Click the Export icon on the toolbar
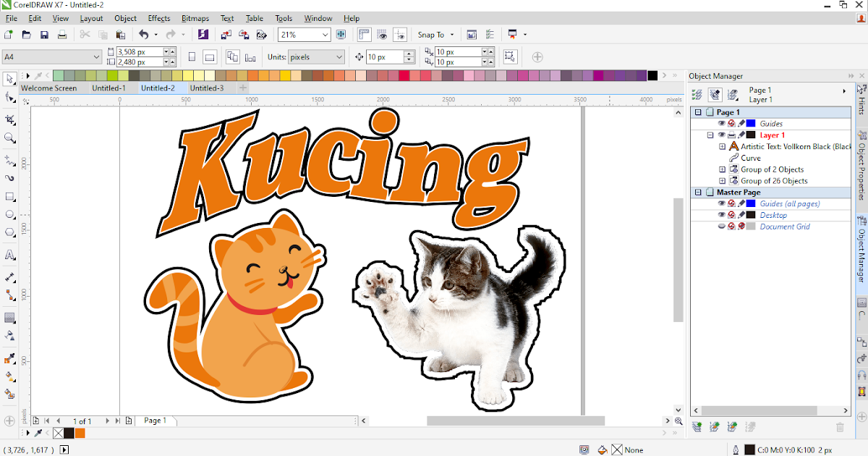 pos(244,35)
